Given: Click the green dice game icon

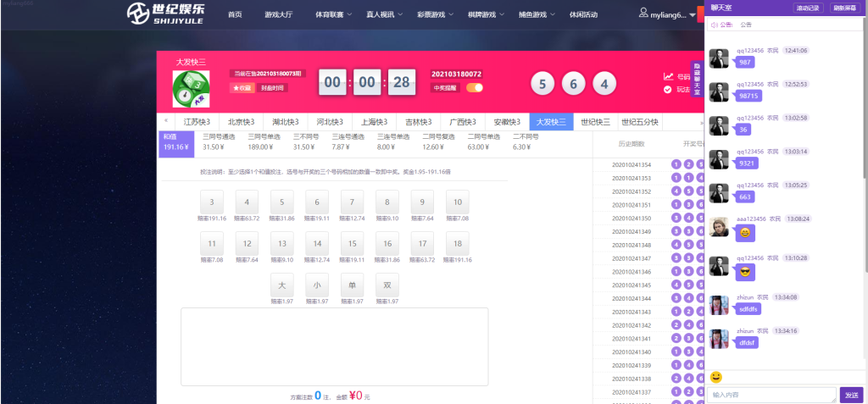Looking at the screenshot, I should (191, 89).
